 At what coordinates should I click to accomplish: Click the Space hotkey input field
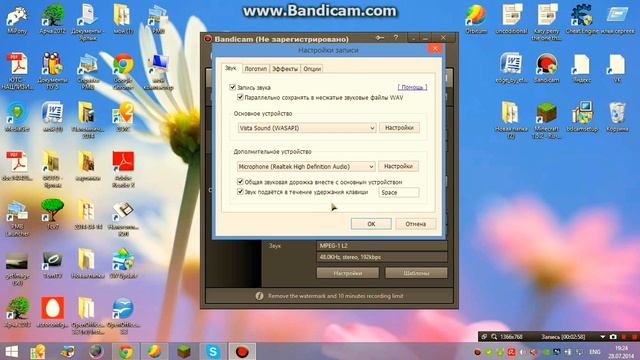coord(399,192)
